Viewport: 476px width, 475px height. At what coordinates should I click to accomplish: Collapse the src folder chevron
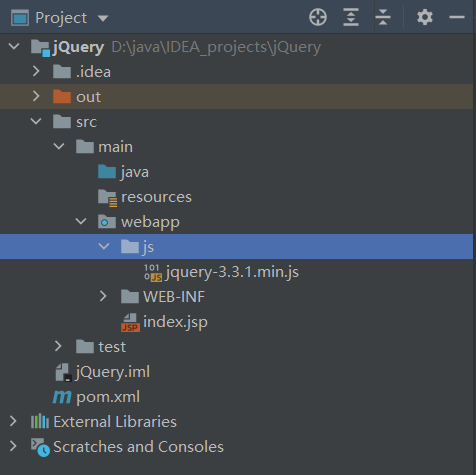point(36,121)
